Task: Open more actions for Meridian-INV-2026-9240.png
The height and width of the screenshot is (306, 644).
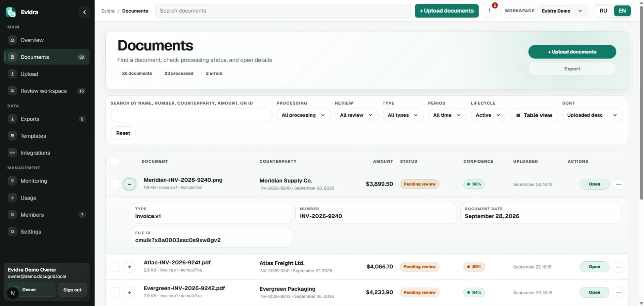Action: (x=619, y=184)
